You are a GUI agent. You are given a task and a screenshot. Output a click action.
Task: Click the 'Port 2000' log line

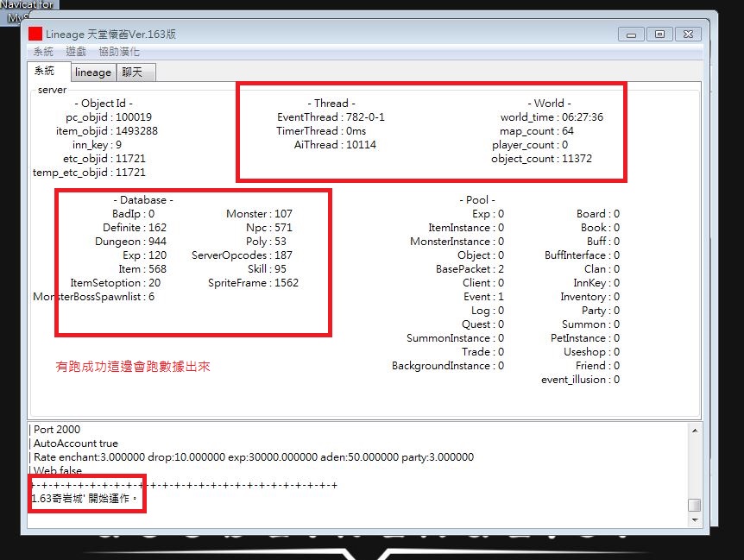[57, 430]
